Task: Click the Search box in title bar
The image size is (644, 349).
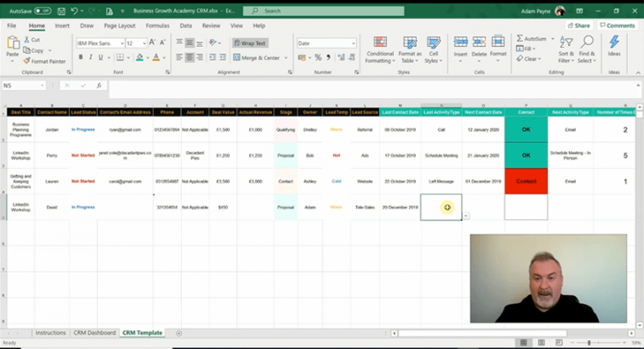Action: tap(323, 11)
